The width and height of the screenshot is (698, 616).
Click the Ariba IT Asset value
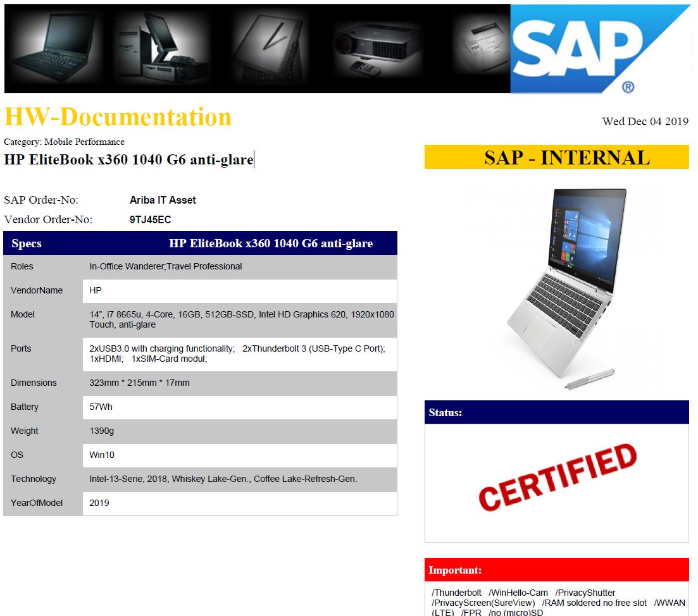coord(163,200)
